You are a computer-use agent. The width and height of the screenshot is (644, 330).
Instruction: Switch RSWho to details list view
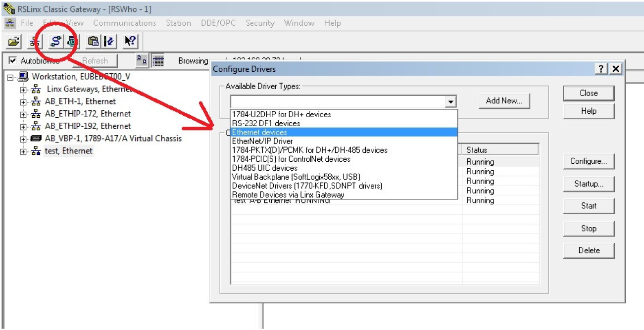[x=157, y=61]
